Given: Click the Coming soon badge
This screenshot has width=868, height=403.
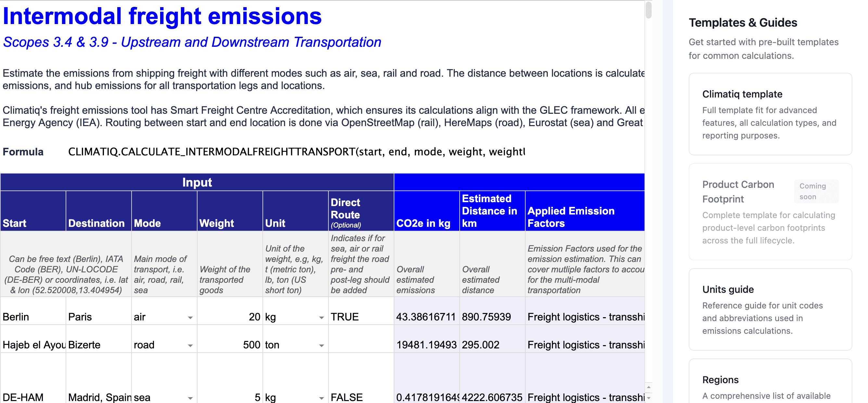Looking at the screenshot, I should 816,191.
